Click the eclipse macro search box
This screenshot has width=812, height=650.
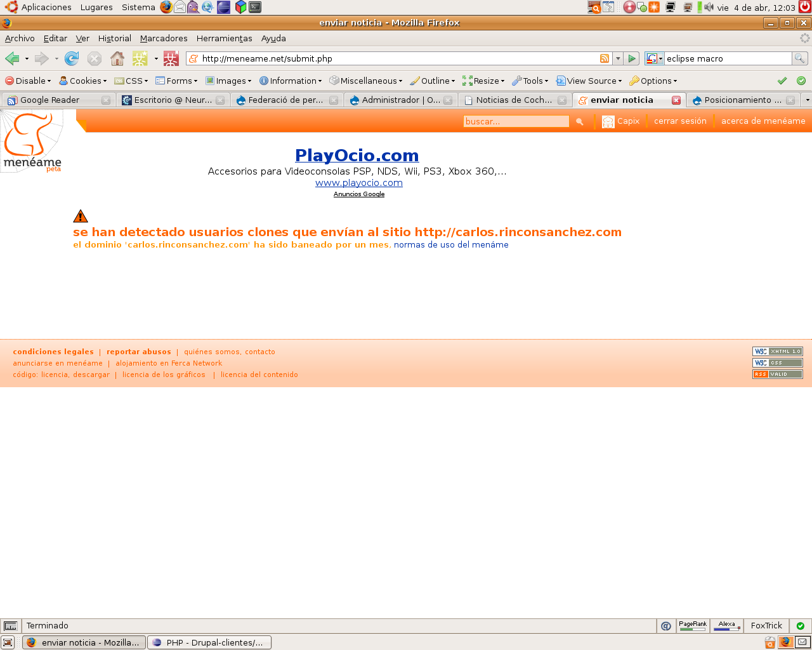[x=728, y=58]
